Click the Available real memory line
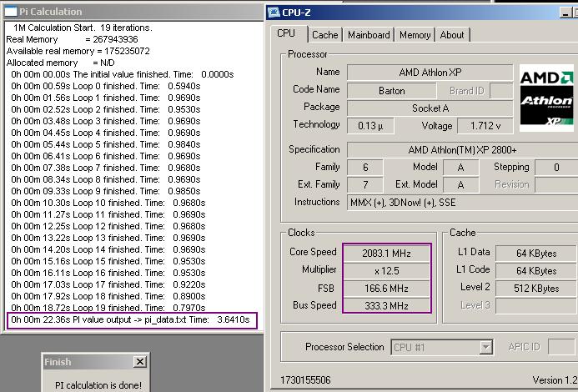 (x=78, y=51)
